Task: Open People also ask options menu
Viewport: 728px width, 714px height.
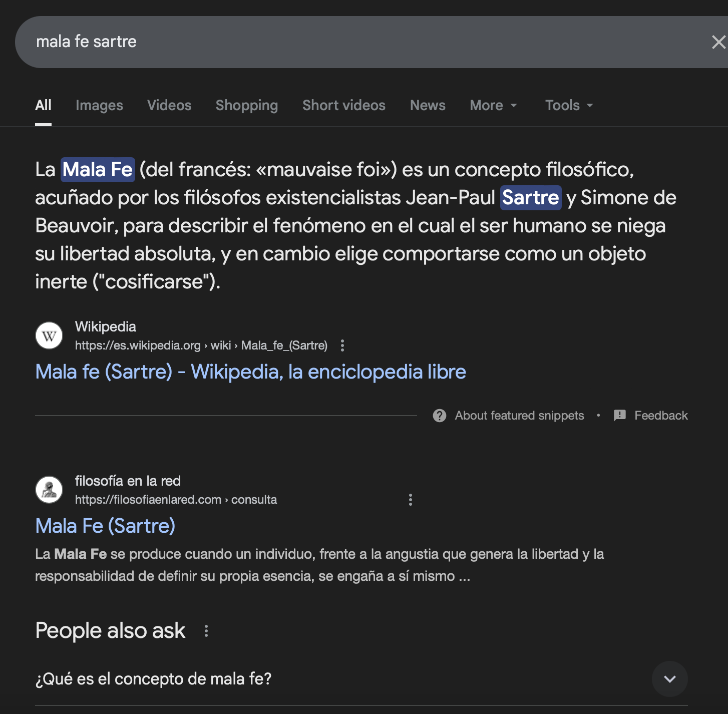Action: [x=206, y=631]
